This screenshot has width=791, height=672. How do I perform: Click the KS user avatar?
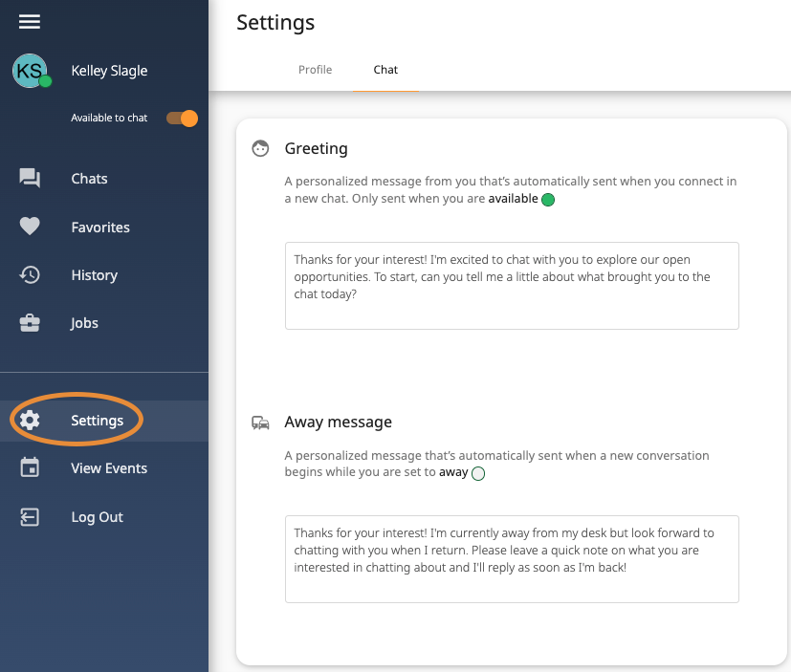tap(30, 71)
